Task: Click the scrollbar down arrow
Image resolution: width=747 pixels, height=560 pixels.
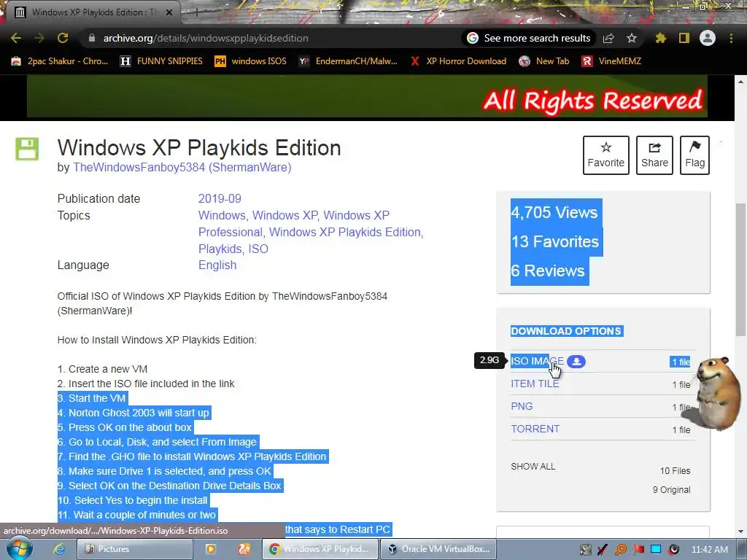Action: [x=740, y=532]
